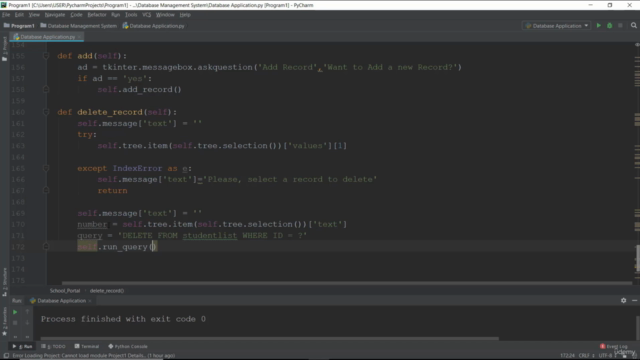
Task: Close Database Application run tab
Action: point(90,301)
